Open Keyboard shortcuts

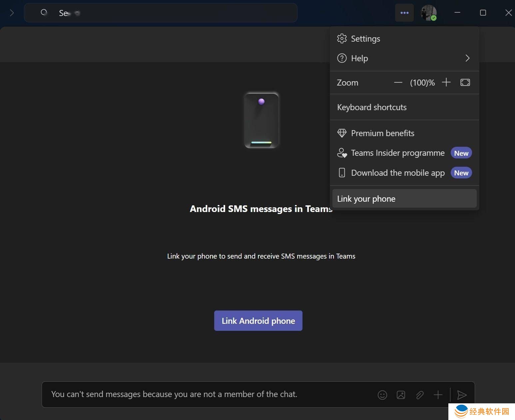(404, 107)
